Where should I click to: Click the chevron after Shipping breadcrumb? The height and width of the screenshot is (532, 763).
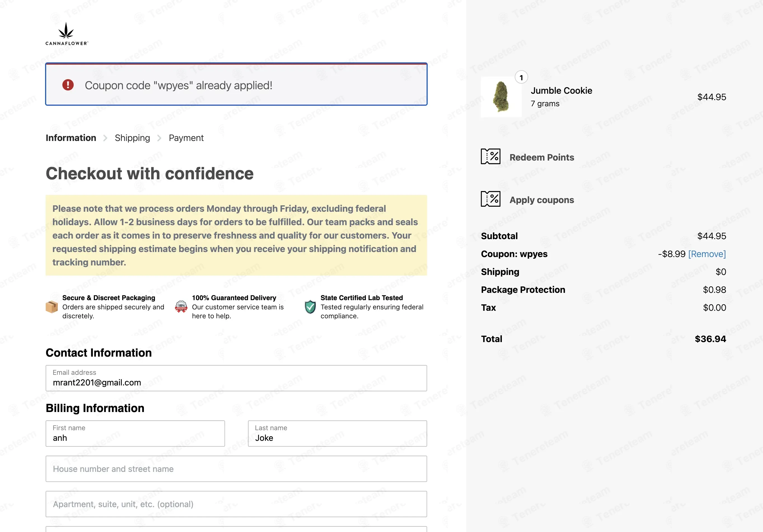159,138
